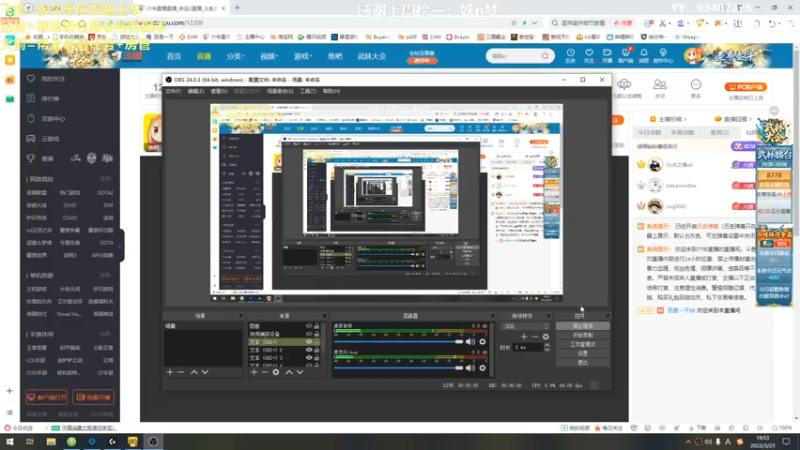Viewport: 800px width, 450px height.
Task: Expand 游戏 dropdown in Douyu navigation
Action: [x=303, y=56]
